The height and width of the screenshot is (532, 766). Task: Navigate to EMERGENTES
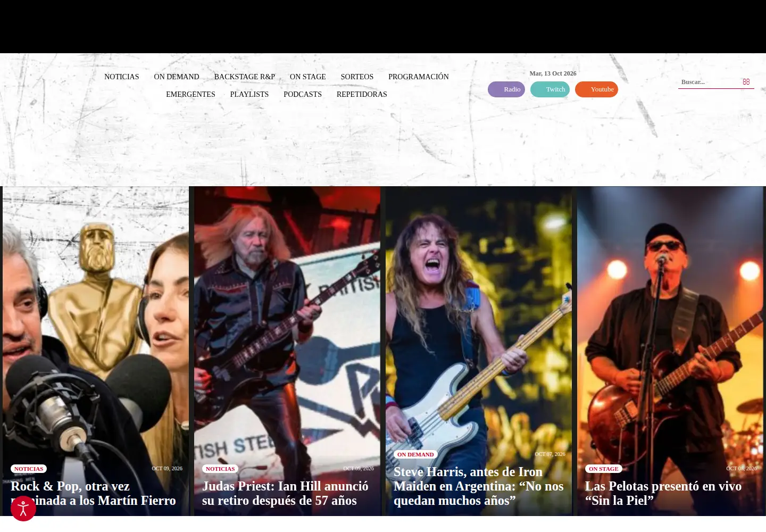coord(190,94)
